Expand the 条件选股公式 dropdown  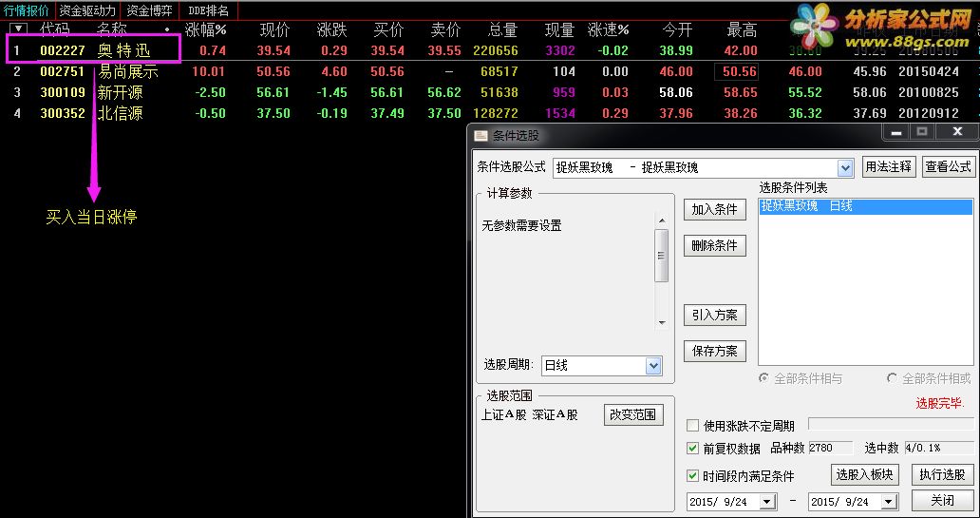point(845,167)
